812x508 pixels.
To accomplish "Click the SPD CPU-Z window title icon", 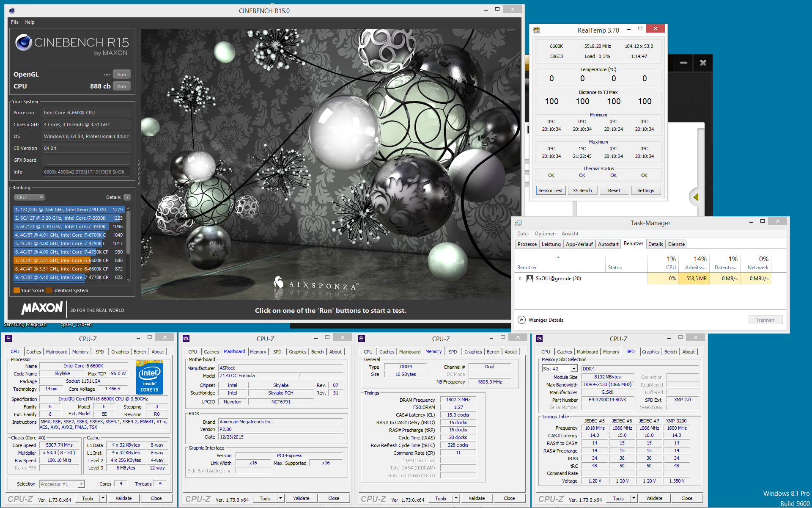I will coord(539,339).
